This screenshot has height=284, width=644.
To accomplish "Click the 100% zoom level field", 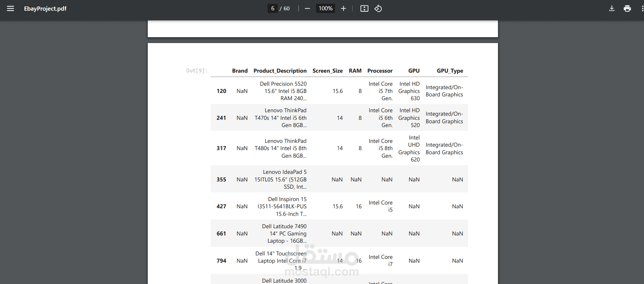I will point(325,9).
